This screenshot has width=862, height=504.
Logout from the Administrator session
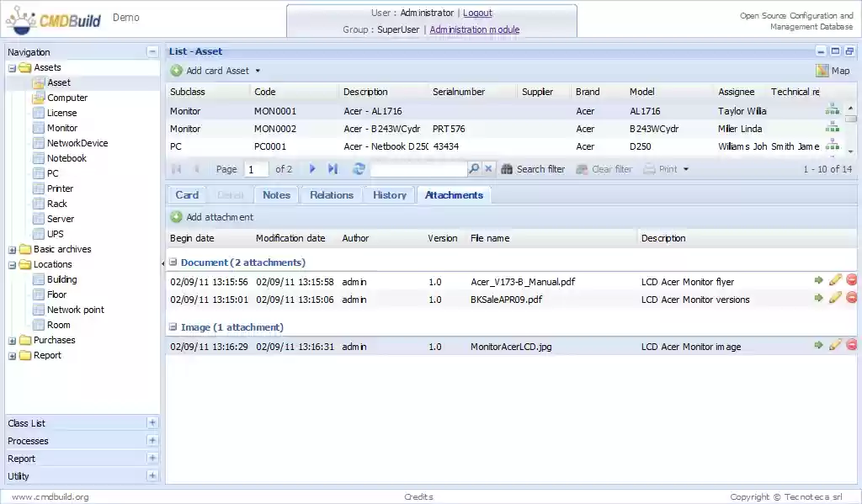(477, 13)
